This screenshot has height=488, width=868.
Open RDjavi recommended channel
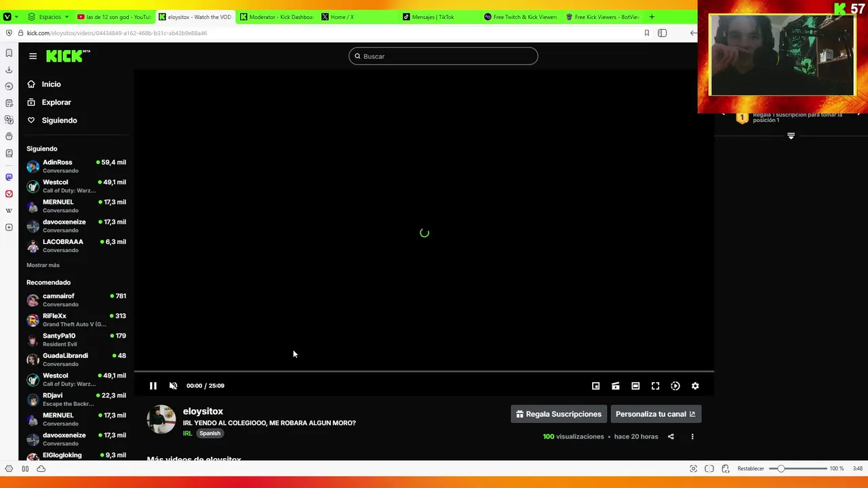pyautogui.click(x=76, y=399)
